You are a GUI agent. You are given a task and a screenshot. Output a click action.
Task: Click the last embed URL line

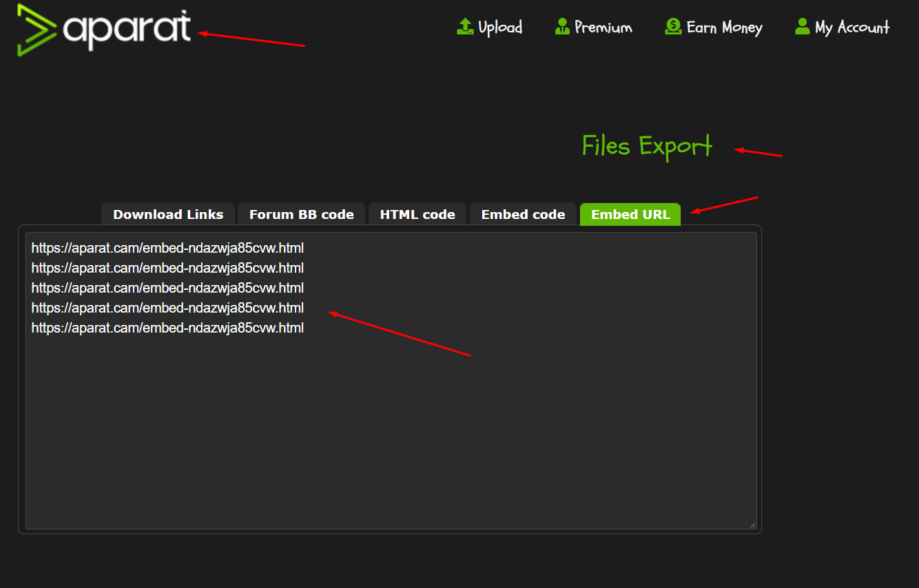pyautogui.click(x=167, y=328)
